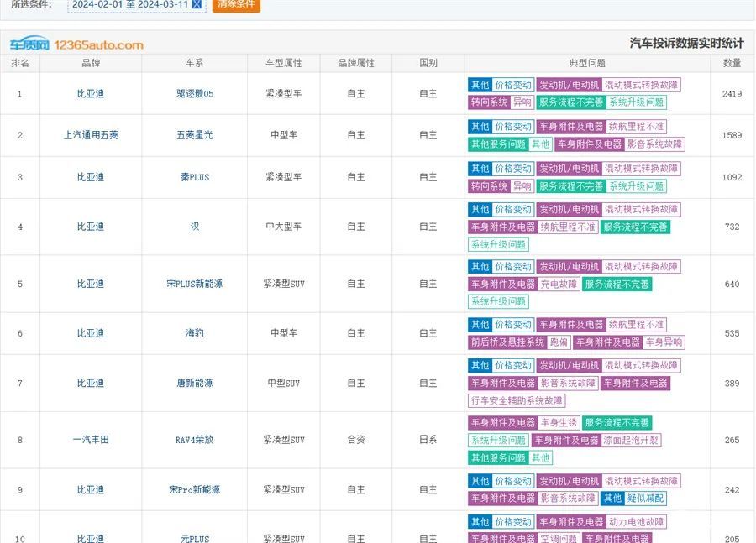This screenshot has height=543, width=756.
Task: Click the 车系 column header
Action: pyautogui.click(x=194, y=63)
